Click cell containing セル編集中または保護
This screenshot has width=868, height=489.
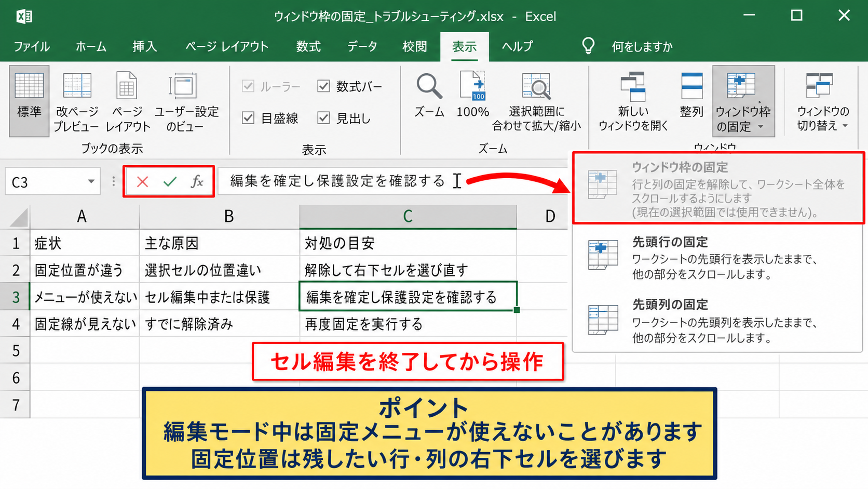[219, 297]
